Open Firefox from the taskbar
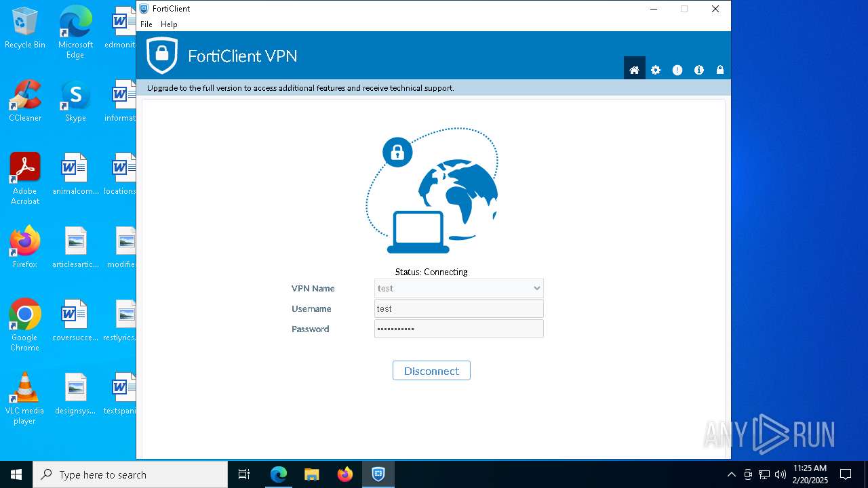This screenshot has height=488, width=868. tap(344, 474)
